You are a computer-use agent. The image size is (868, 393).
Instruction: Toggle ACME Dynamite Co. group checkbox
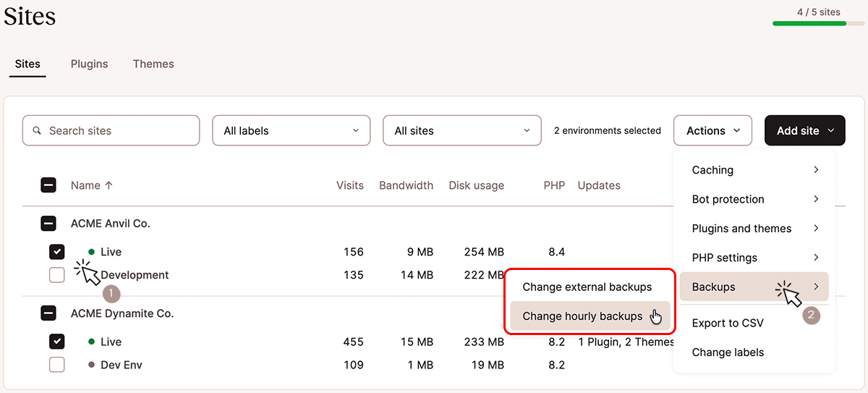pyautogui.click(x=48, y=313)
